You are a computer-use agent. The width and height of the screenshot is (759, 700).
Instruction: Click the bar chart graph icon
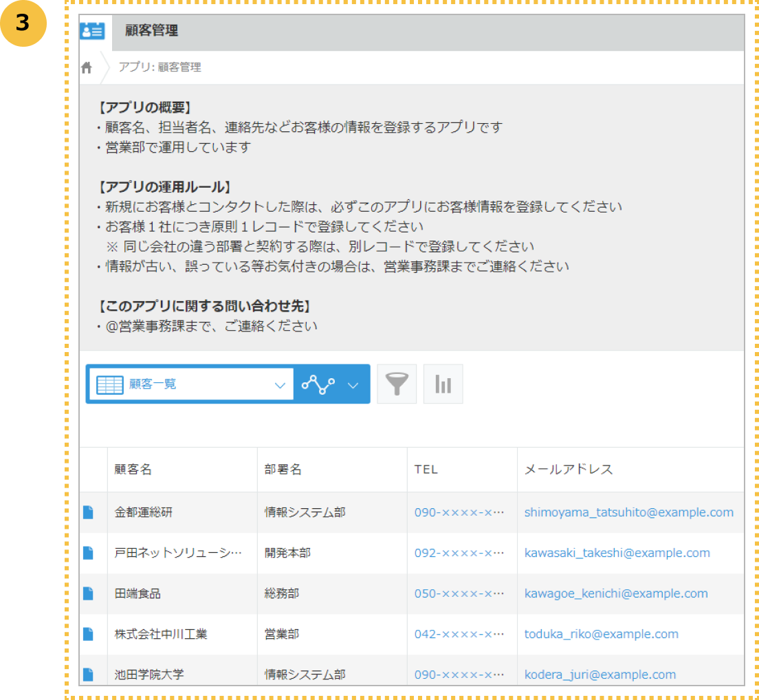pos(443,384)
